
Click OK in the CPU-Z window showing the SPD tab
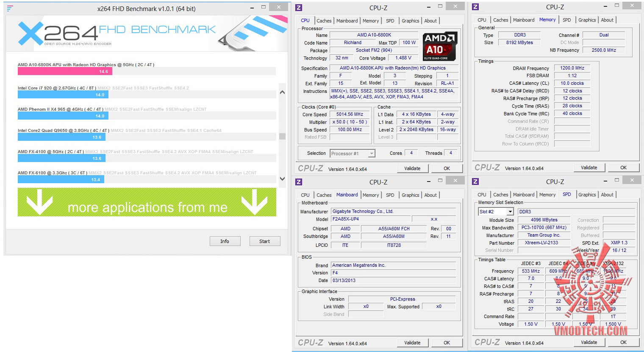click(x=623, y=342)
